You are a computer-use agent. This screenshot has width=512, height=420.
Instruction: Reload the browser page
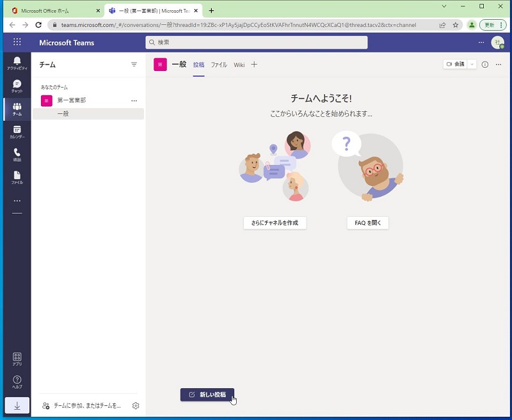point(38,25)
